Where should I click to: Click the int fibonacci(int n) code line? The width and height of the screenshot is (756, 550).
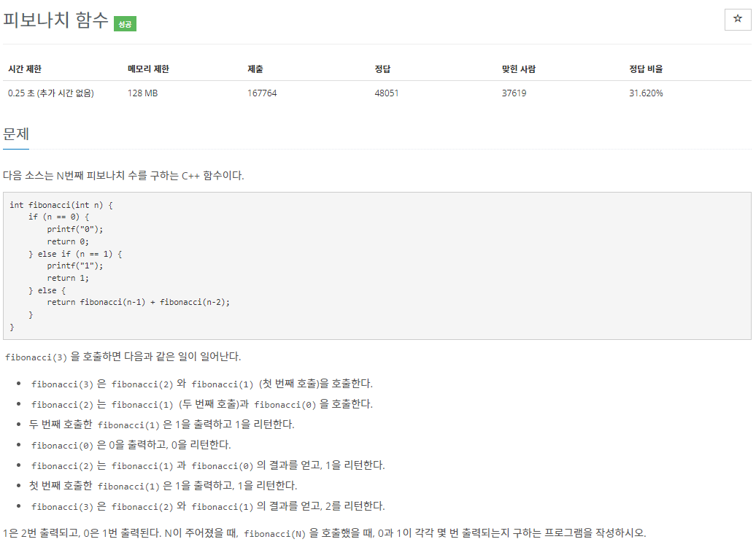point(61,205)
